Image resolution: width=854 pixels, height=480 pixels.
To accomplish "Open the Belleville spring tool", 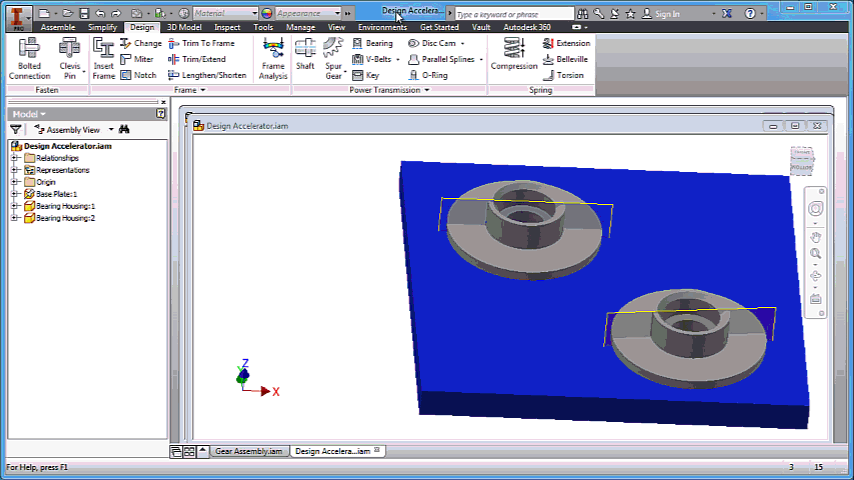I will 565,59.
